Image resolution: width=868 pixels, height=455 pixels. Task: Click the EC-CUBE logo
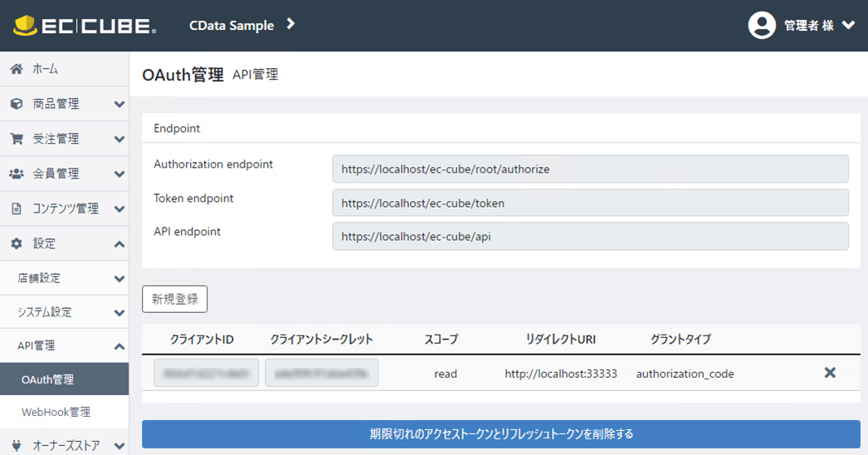point(85,25)
